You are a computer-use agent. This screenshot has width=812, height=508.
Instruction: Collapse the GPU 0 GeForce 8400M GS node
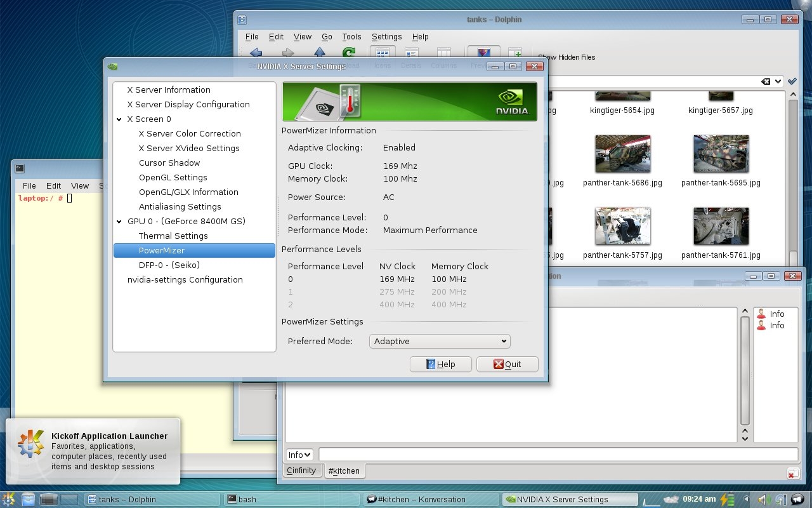[x=119, y=222]
